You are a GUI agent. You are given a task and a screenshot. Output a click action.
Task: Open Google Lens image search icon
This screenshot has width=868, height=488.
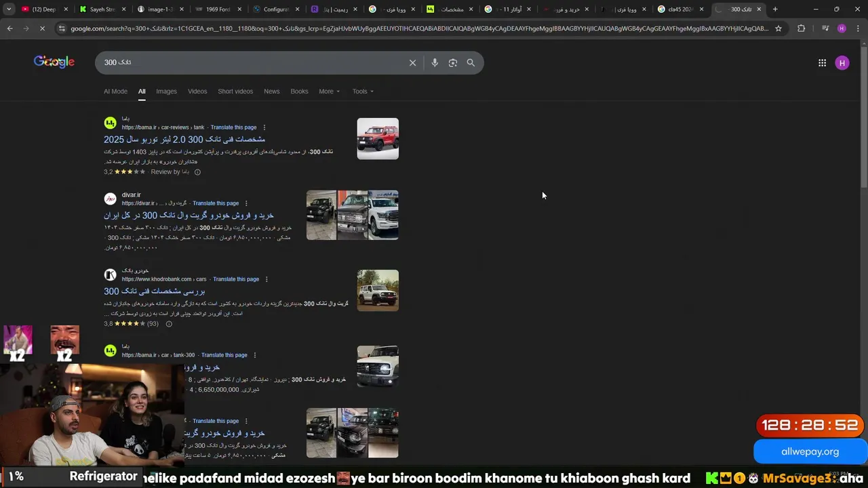tap(453, 62)
